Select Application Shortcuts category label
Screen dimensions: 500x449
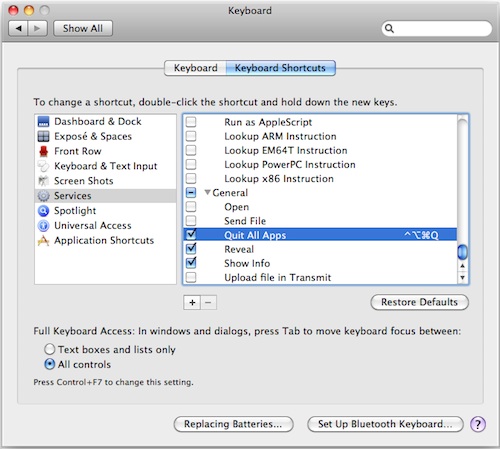click(x=104, y=240)
